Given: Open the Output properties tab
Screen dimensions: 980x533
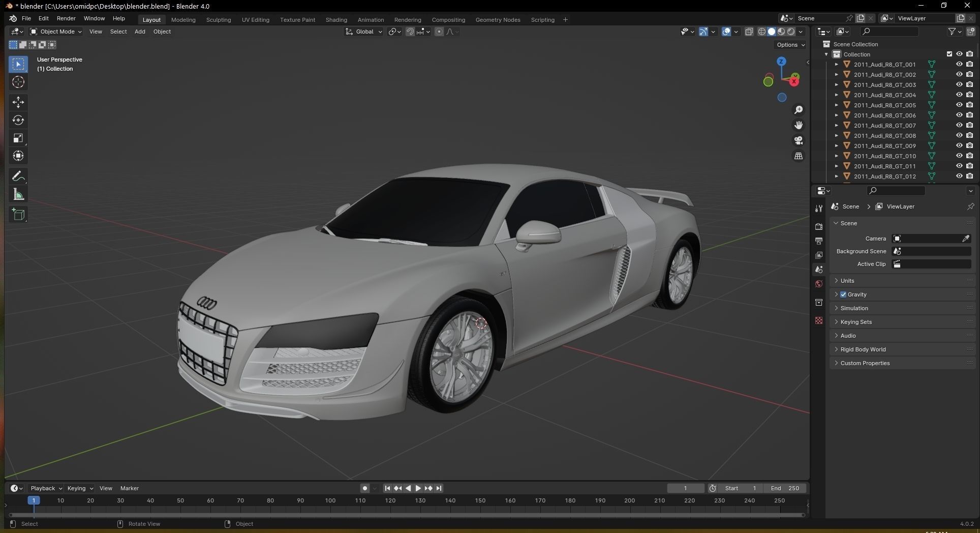Looking at the screenshot, I should (x=818, y=241).
